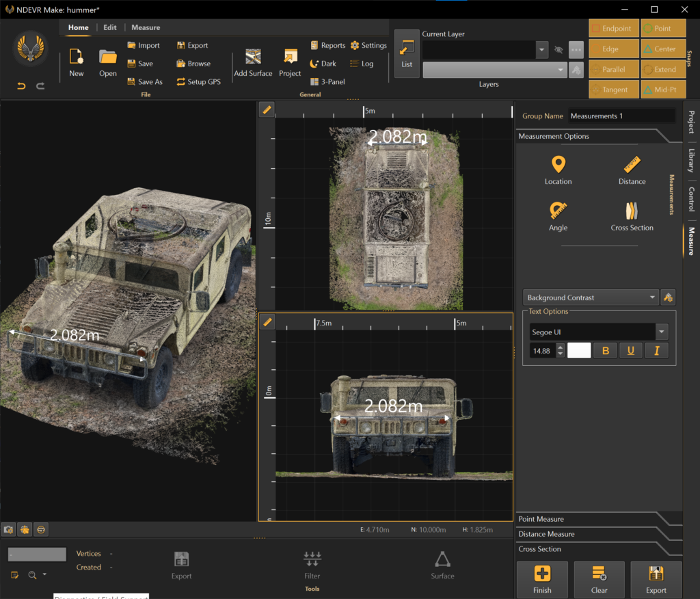Viewport: 700px width, 599px height.
Task: Click the Add Surface ribbon icon
Action: pyautogui.click(x=253, y=62)
